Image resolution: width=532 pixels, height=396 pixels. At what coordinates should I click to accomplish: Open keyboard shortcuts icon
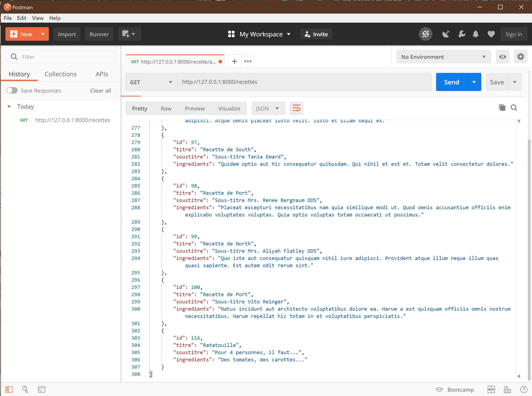[507, 389]
